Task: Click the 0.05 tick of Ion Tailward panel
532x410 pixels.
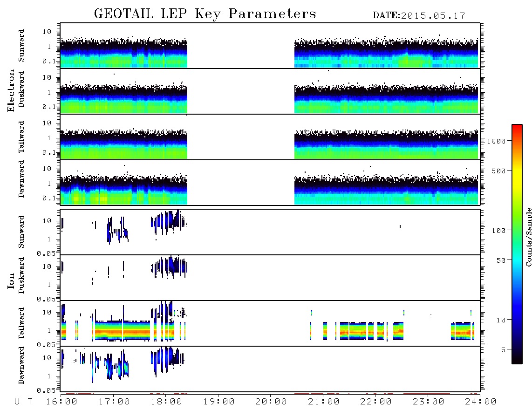Action: pos(46,345)
